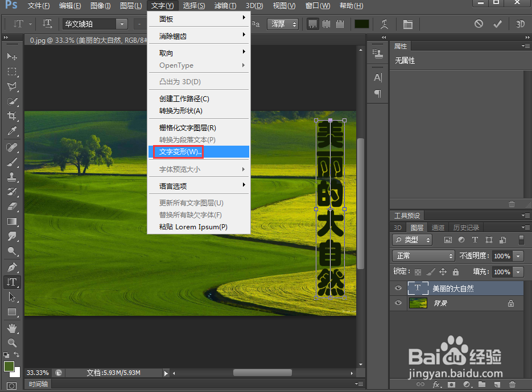Select the Hand tool in the toolbar

pos(13,327)
